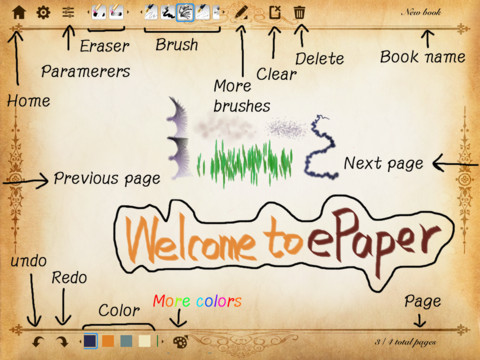Pick the orange color swatch

coord(108,341)
